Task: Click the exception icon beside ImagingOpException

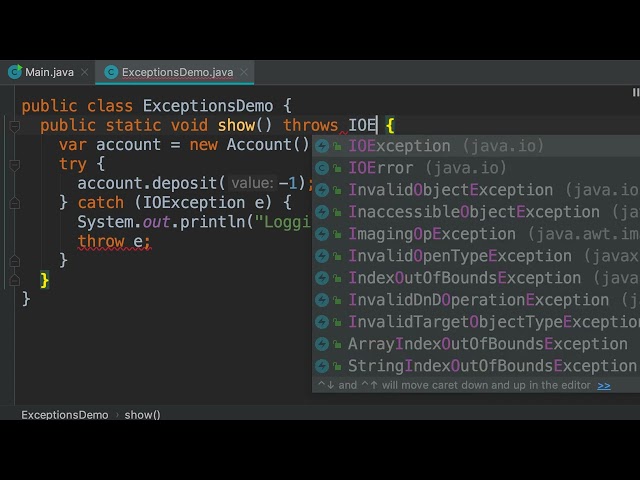Action: click(x=322, y=234)
